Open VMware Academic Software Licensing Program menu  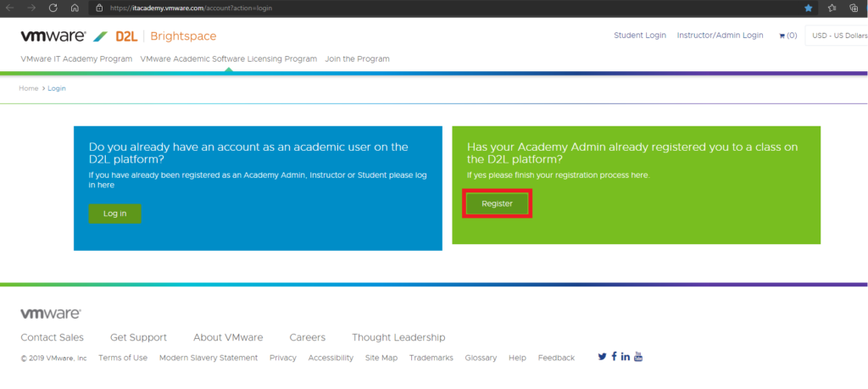(229, 58)
